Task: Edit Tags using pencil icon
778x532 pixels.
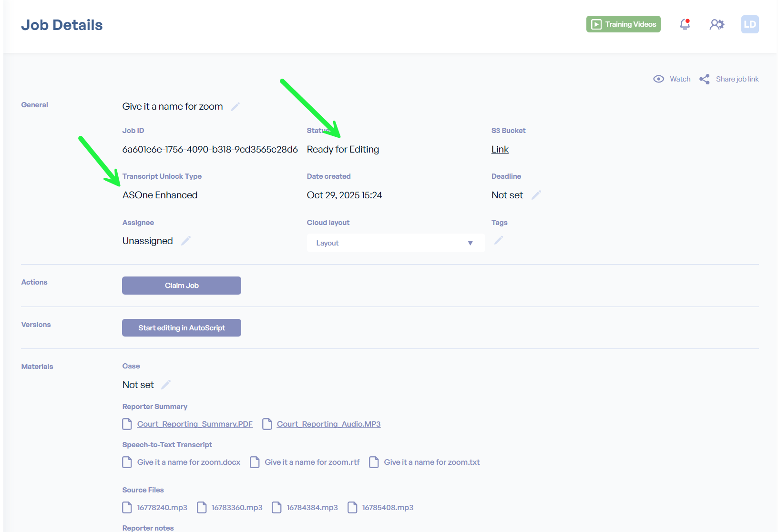Action: (x=499, y=240)
